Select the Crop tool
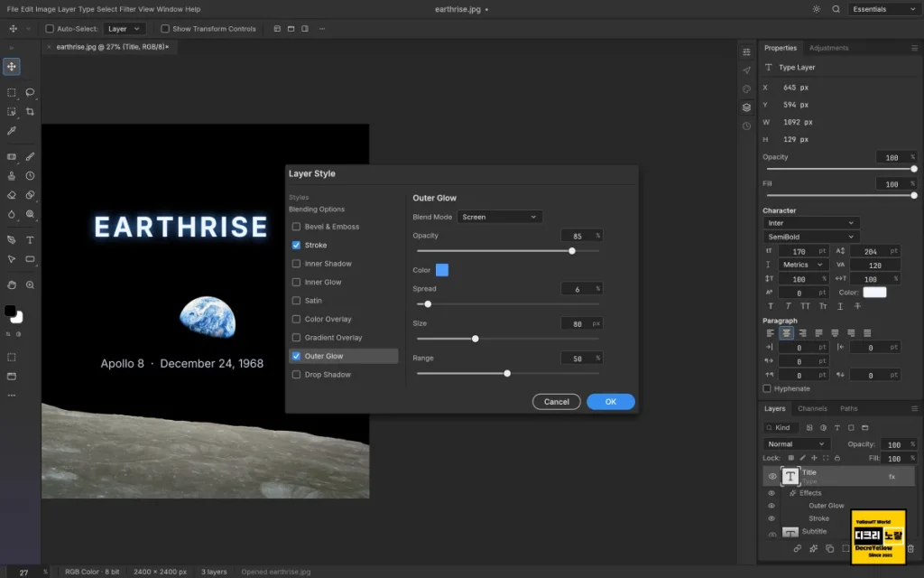Viewport: 924px width, 578px height. click(x=30, y=111)
